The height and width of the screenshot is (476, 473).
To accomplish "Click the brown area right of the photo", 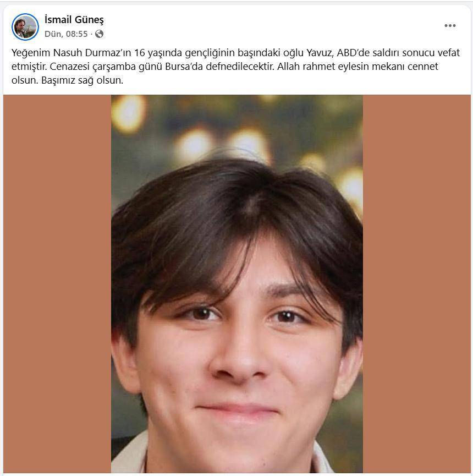I will pyautogui.click(x=417, y=284).
